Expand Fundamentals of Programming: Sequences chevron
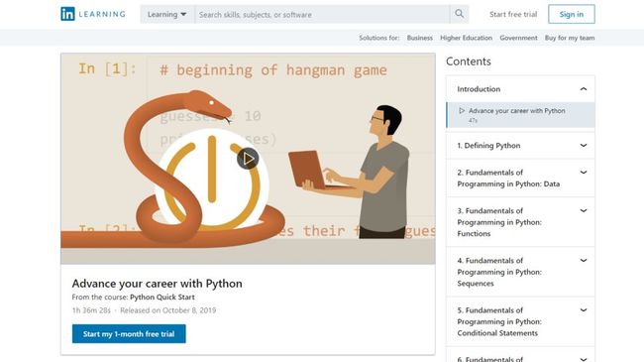644x362 pixels. [x=584, y=261]
